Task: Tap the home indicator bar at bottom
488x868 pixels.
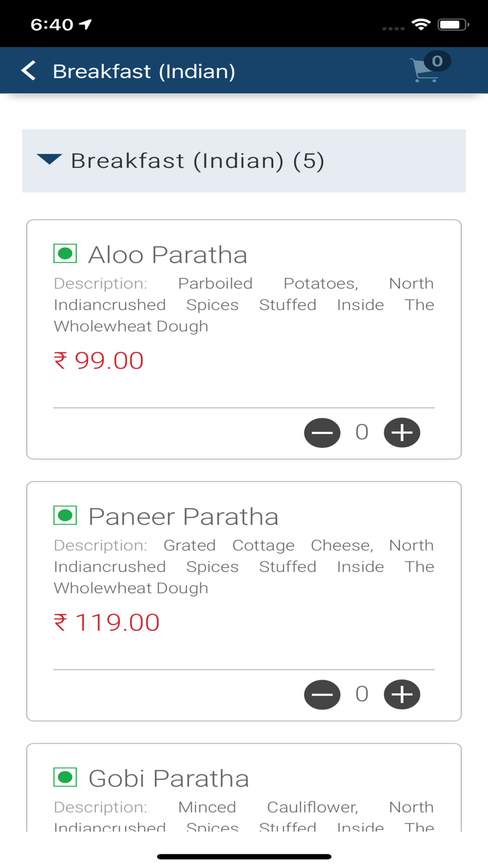Action: [244, 856]
